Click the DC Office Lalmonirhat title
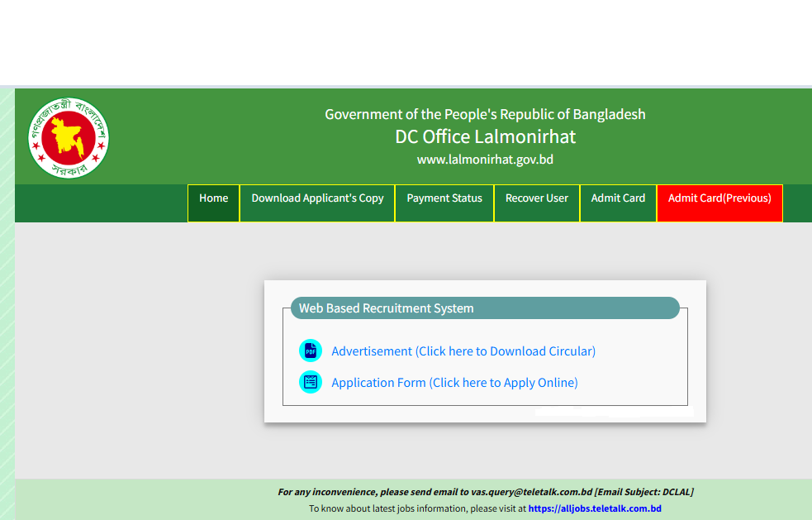Viewport: 812px width, 520px height. tap(485, 136)
